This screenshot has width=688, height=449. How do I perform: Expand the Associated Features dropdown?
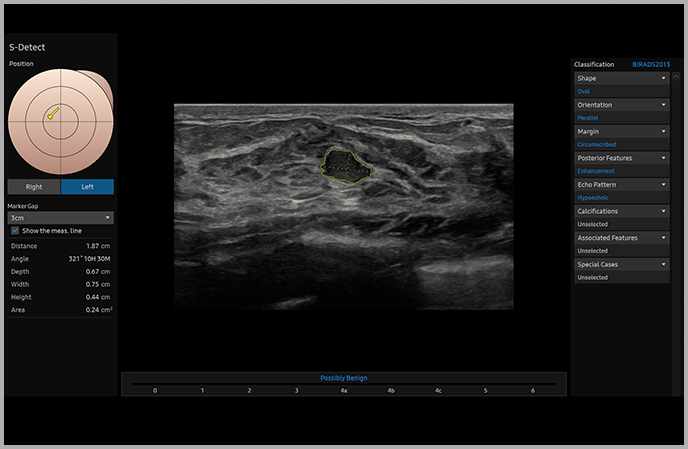621,238
